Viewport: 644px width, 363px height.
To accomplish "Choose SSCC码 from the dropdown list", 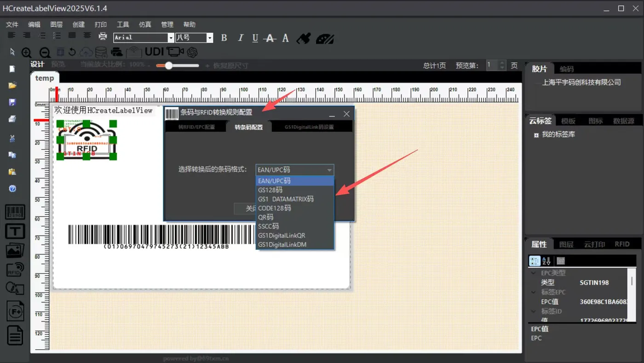I will (x=295, y=226).
